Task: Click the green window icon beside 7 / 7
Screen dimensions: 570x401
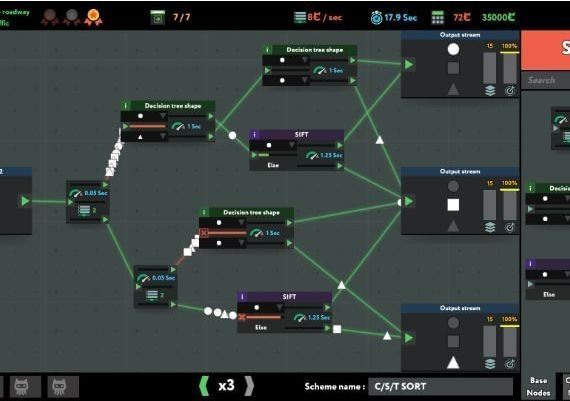Action: (158, 17)
